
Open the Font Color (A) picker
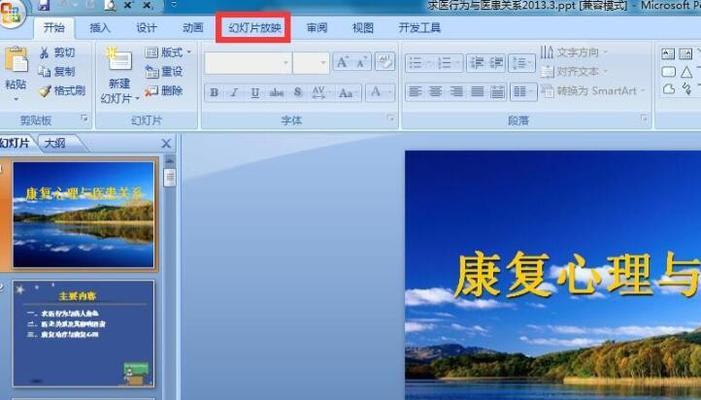point(380,93)
